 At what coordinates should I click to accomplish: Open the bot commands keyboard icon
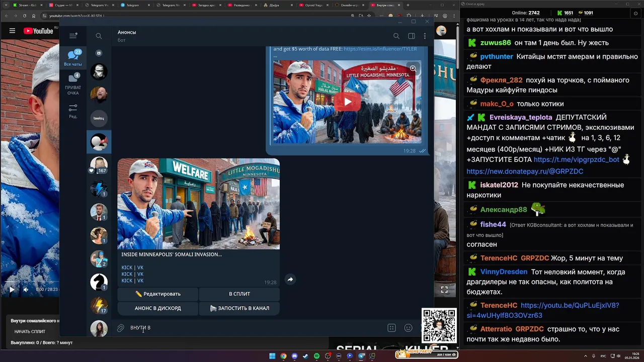[x=391, y=328]
